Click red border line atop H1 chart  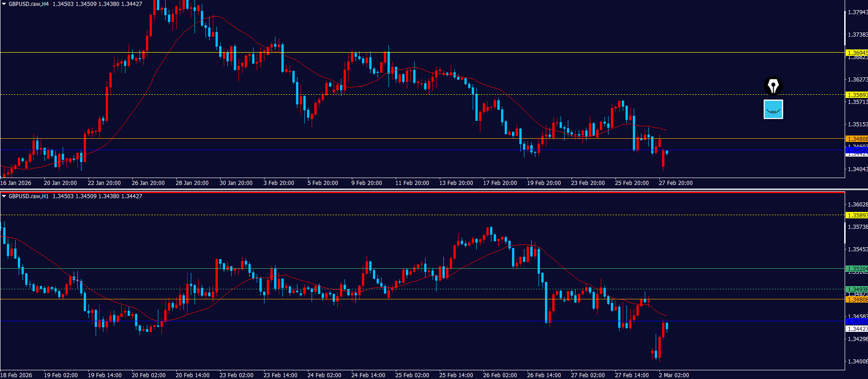[x=412, y=193]
